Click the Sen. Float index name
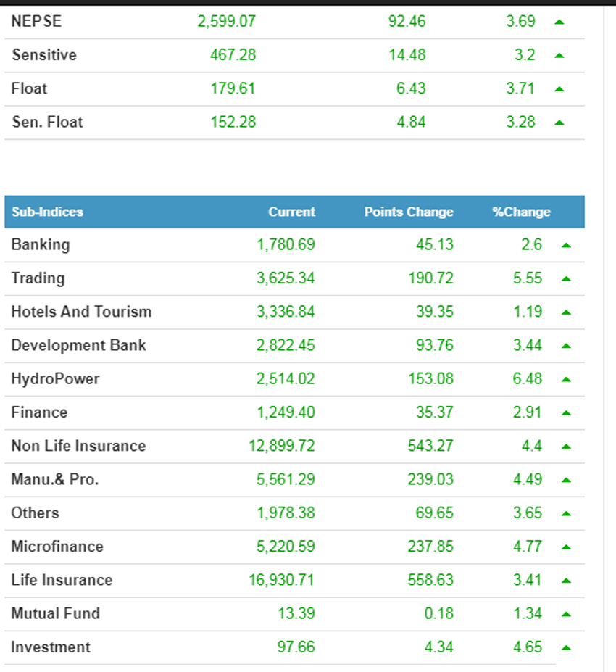 [x=47, y=122]
